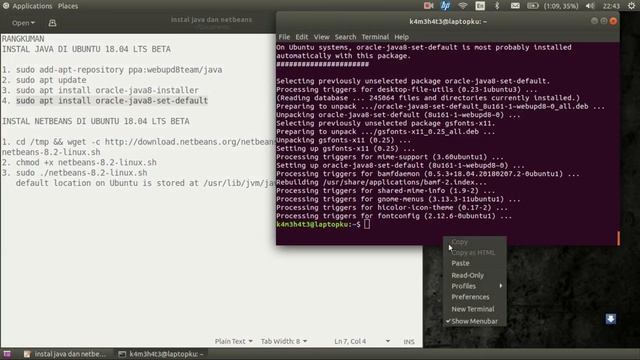Click the screen recorder camera icon
The image size is (640, 360).
tap(428, 6)
